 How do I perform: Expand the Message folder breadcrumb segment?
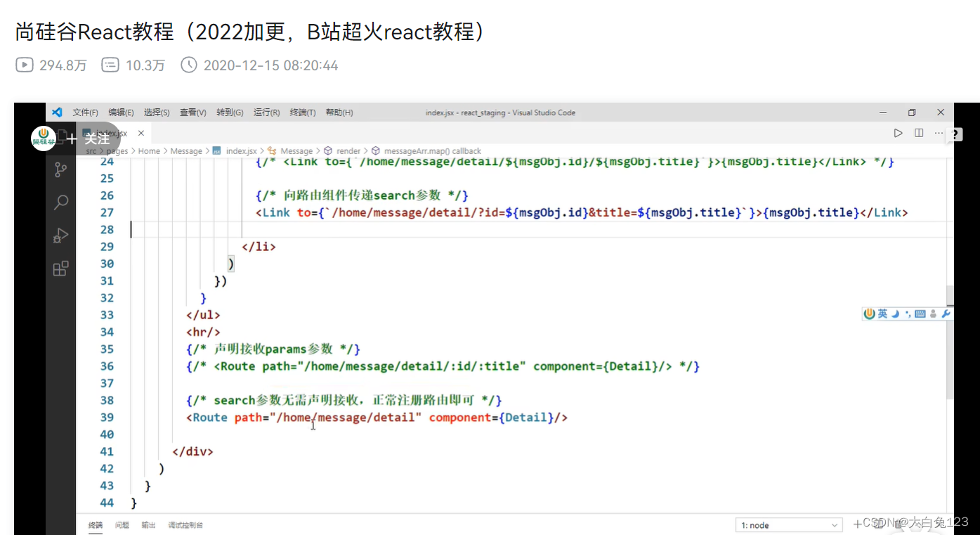186,150
